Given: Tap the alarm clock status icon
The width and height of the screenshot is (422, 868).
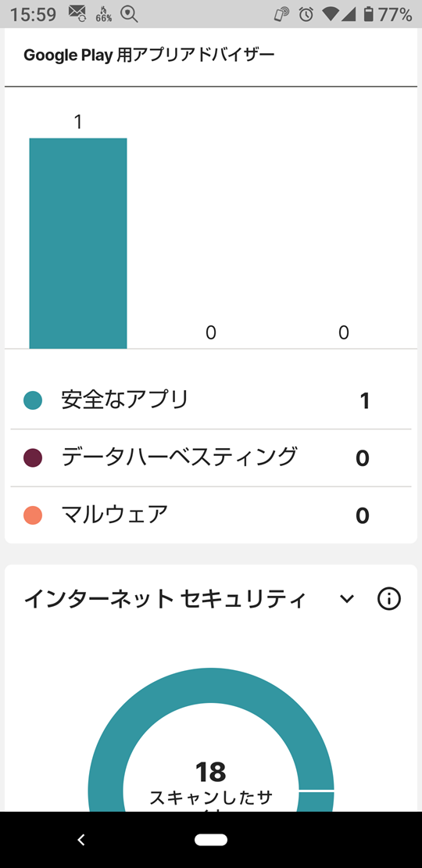Looking at the screenshot, I should coord(306,14).
